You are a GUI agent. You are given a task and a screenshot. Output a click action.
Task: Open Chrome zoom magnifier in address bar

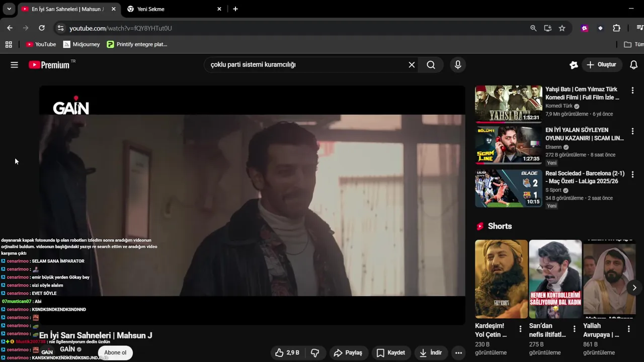[533, 28]
